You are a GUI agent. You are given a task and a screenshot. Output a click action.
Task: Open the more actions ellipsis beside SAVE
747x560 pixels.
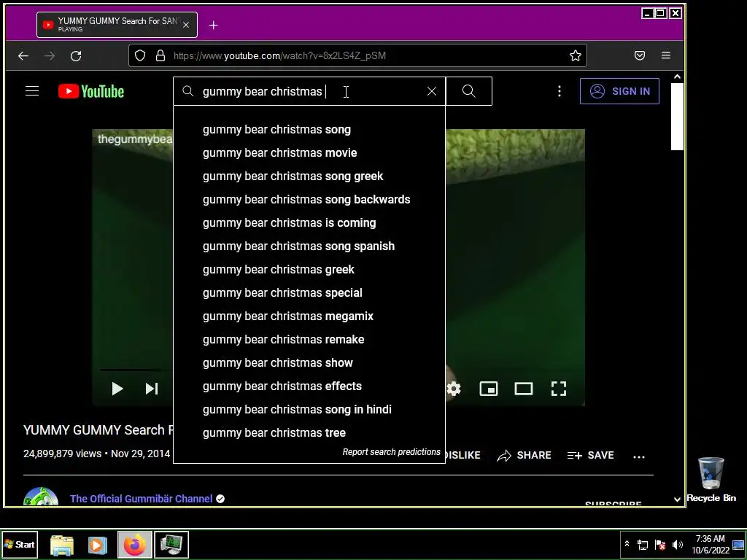639,456
